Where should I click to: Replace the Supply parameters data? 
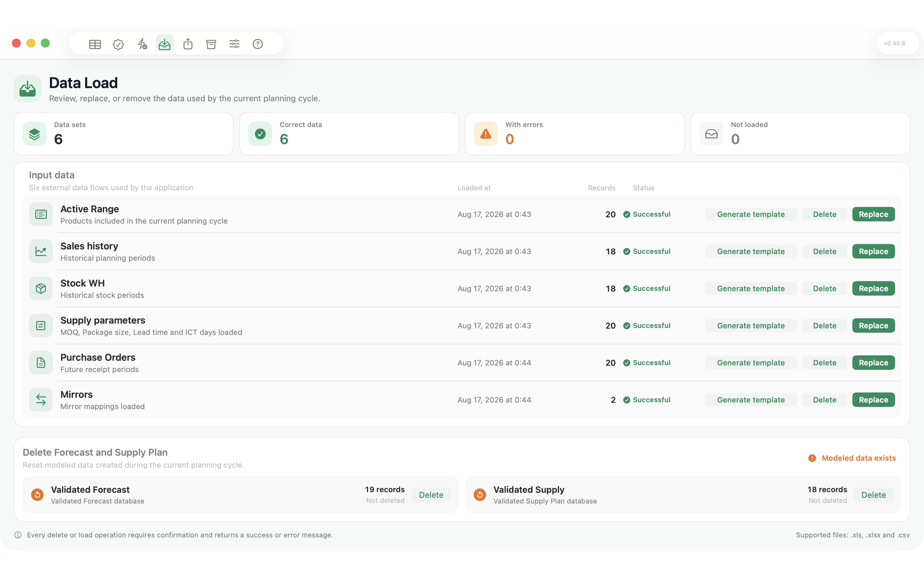click(x=873, y=326)
